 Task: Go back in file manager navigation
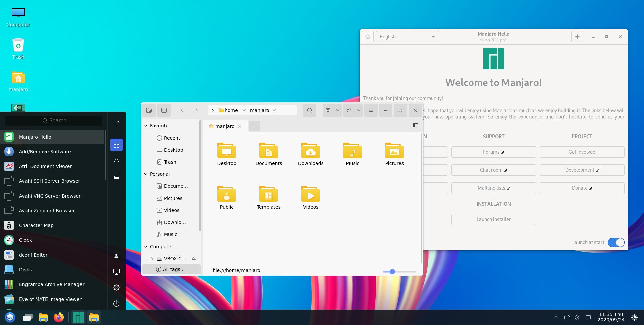(x=183, y=110)
